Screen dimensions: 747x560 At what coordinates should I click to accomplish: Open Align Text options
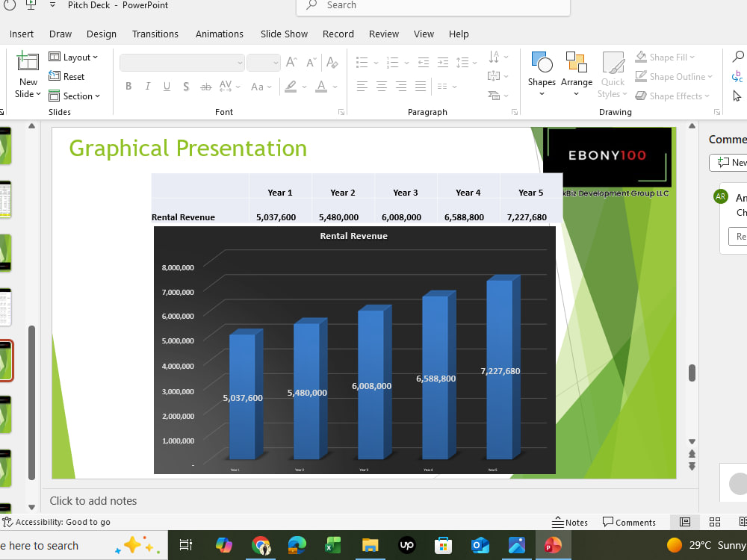click(x=498, y=76)
